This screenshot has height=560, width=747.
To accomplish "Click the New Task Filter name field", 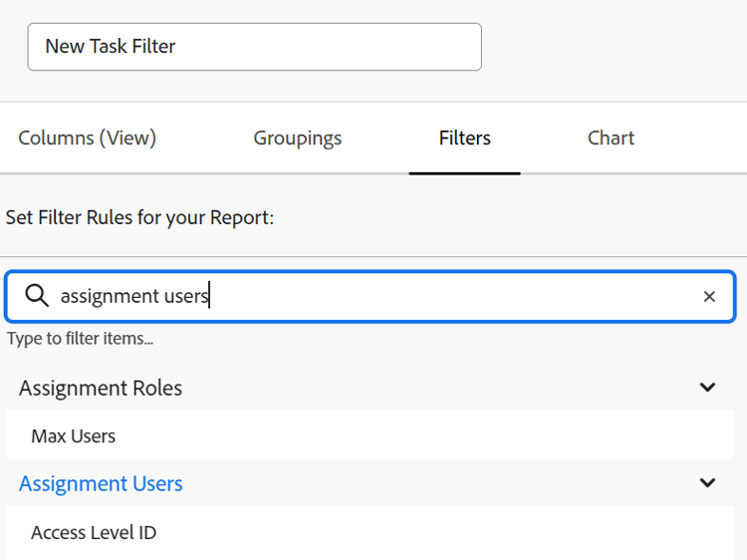I will tap(254, 47).
